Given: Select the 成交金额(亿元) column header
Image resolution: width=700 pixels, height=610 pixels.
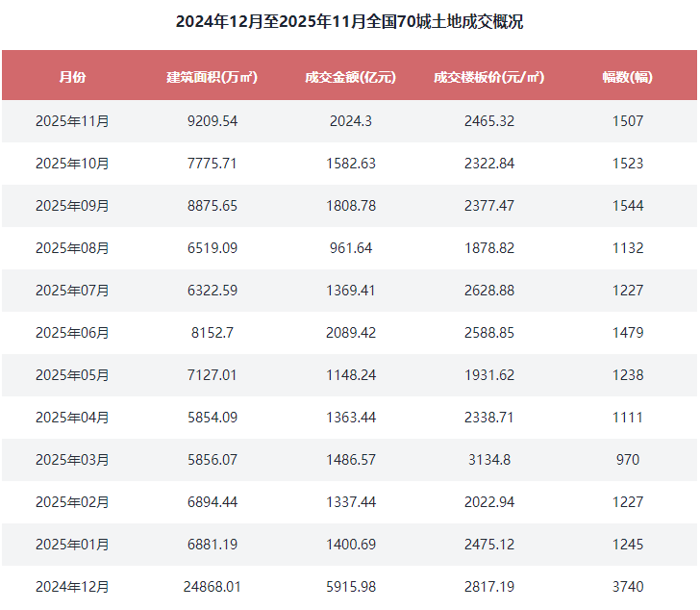Looking at the screenshot, I should click(350, 77).
